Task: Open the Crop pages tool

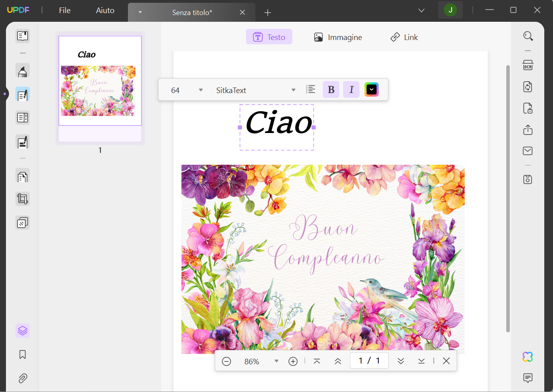Action: [x=23, y=198]
